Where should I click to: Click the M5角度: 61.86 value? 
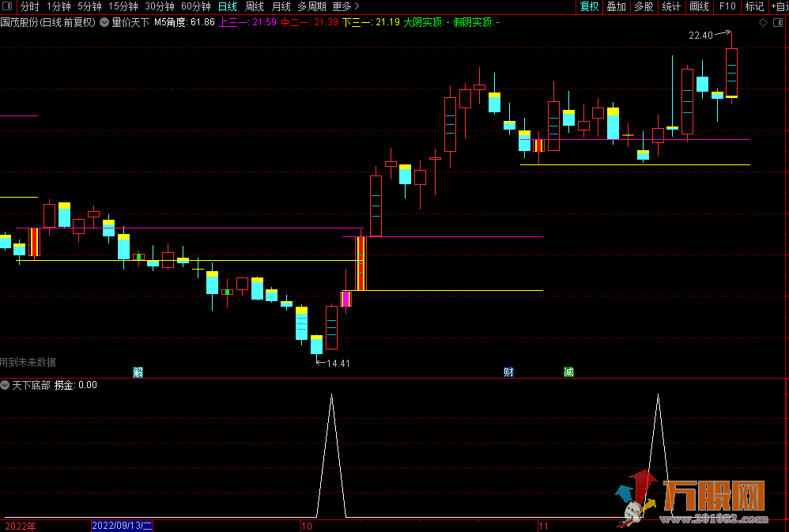[x=184, y=22]
